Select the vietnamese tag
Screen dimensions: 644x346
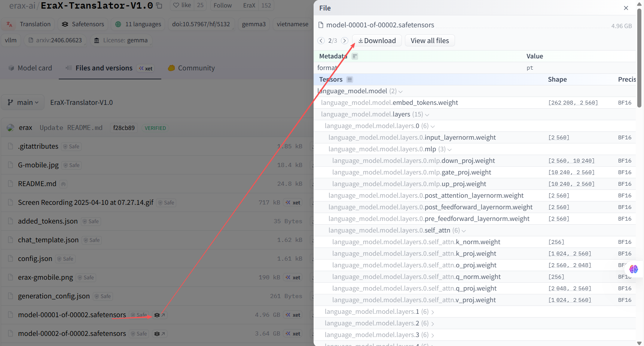(x=293, y=24)
